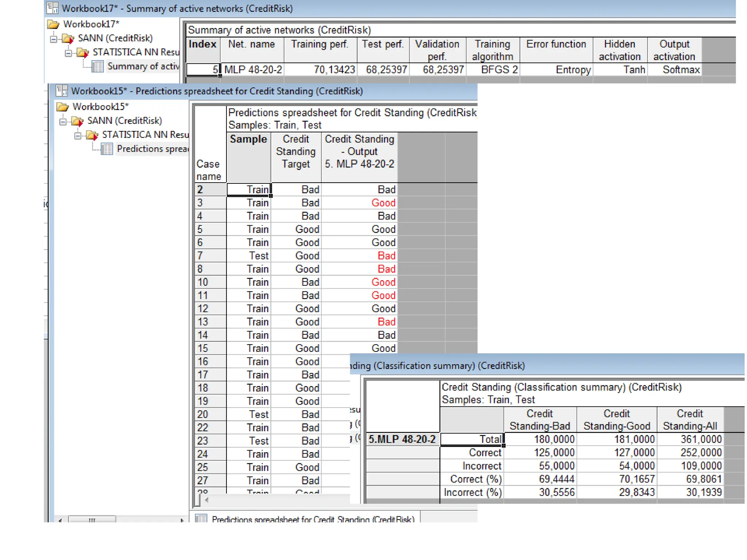Select the Workbook15* folder icon
747x560 pixels.
pyautogui.click(x=62, y=107)
